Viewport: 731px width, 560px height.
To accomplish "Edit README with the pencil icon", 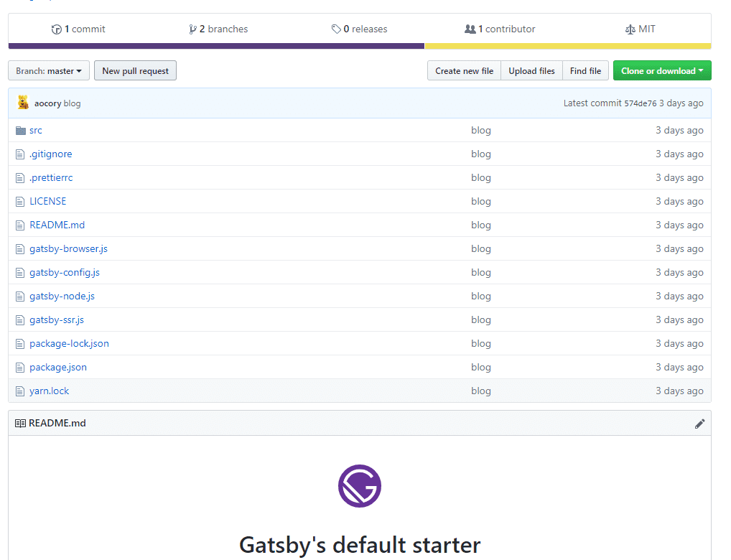I will [699, 424].
